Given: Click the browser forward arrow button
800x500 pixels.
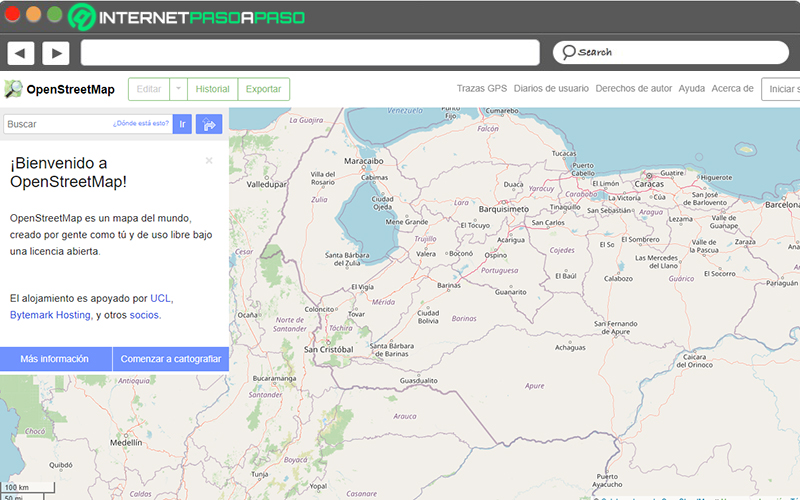Looking at the screenshot, I should point(56,53).
